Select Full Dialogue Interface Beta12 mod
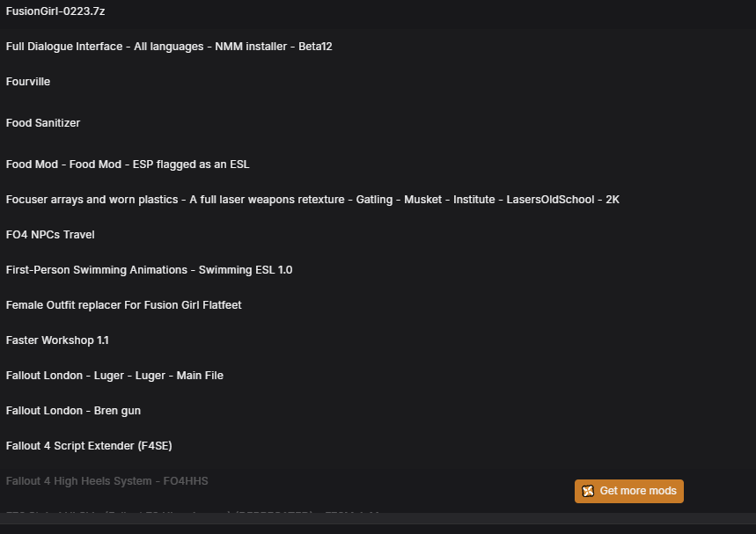This screenshot has width=756, height=534. click(378, 47)
